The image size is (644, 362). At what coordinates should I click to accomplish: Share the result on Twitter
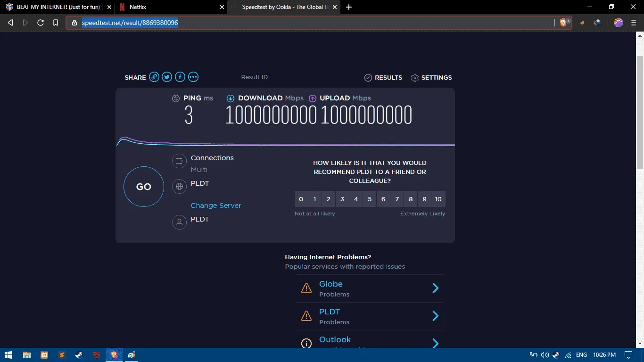click(167, 77)
